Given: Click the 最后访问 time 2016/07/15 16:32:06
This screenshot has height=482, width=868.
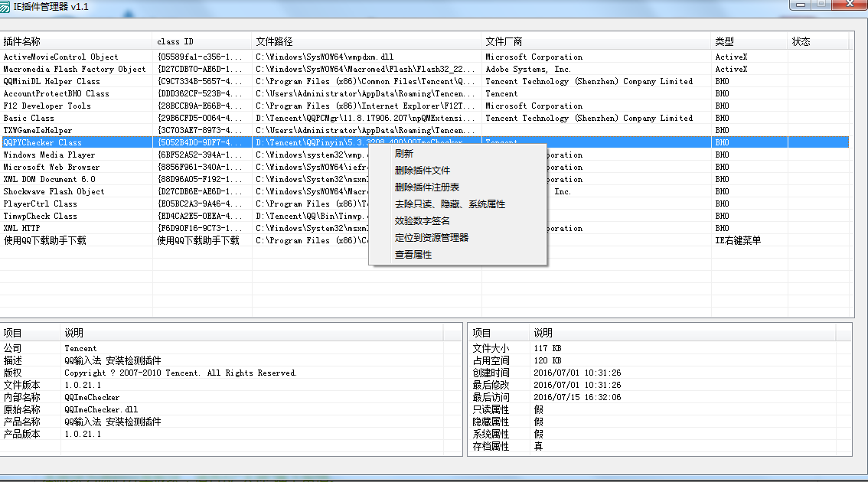Looking at the screenshot, I should tap(577, 397).
